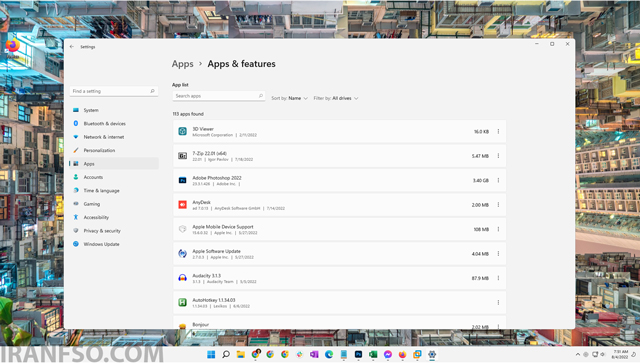Click the search magnifier in Search apps box

(x=260, y=96)
